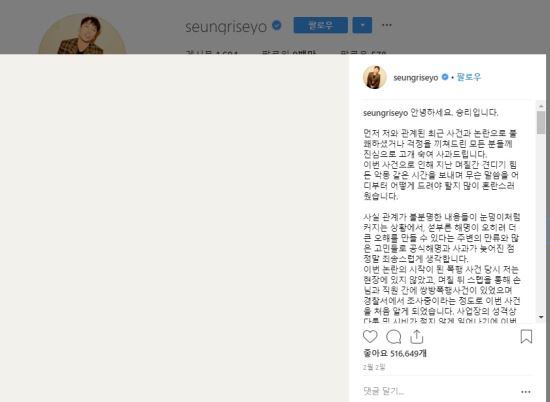Open the large profile avatar in the background
This screenshot has height=402, width=550.
(82, 34)
